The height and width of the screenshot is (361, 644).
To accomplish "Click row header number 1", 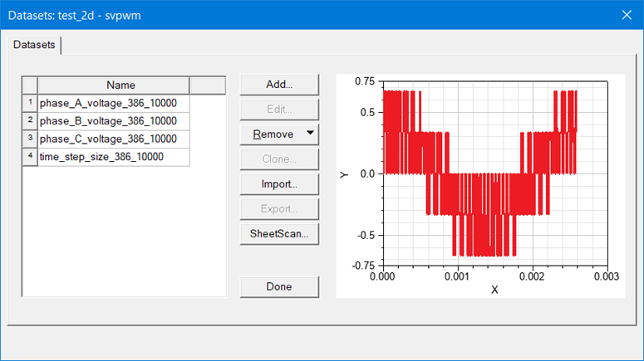I will pyautogui.click(x=30, y=103).
